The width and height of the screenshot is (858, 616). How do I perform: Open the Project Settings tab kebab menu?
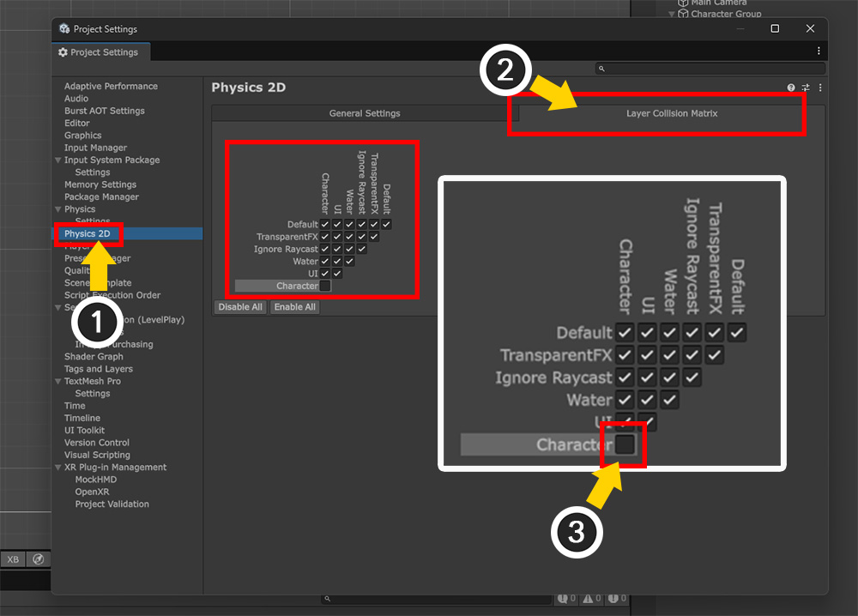click(x=819, y=51)
